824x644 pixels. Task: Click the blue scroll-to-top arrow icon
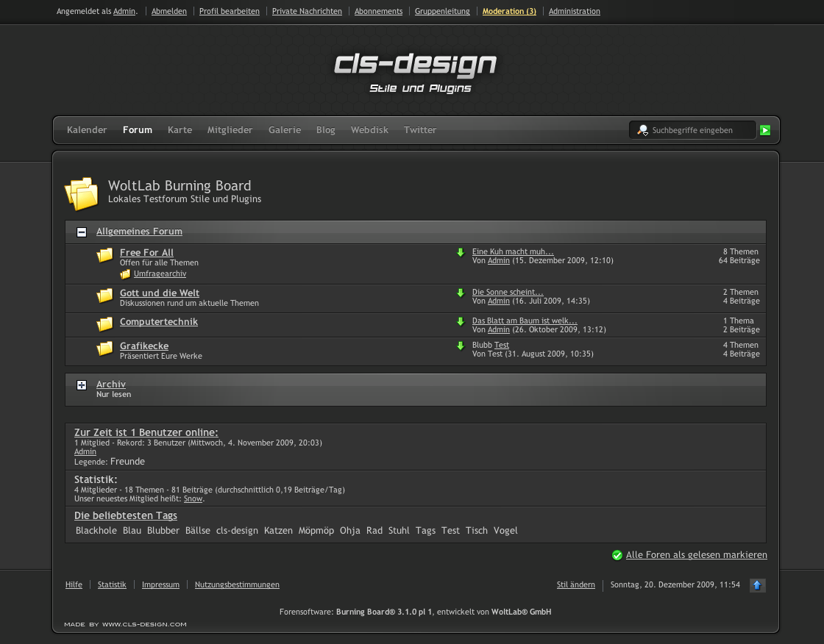pos(758,585)
